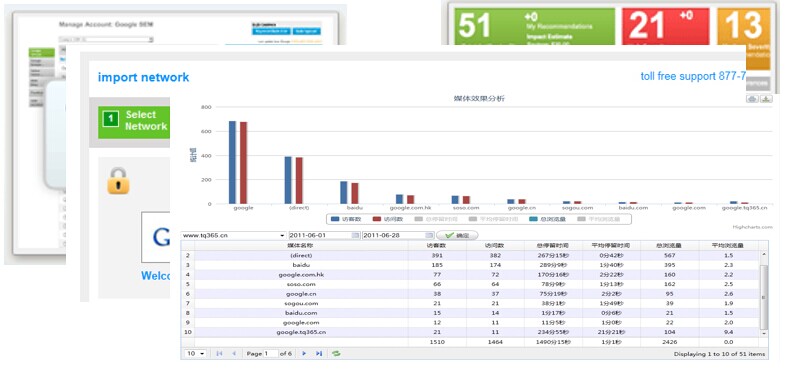Jump to last page of the table
Screen dimensions: 794x372
319,354
